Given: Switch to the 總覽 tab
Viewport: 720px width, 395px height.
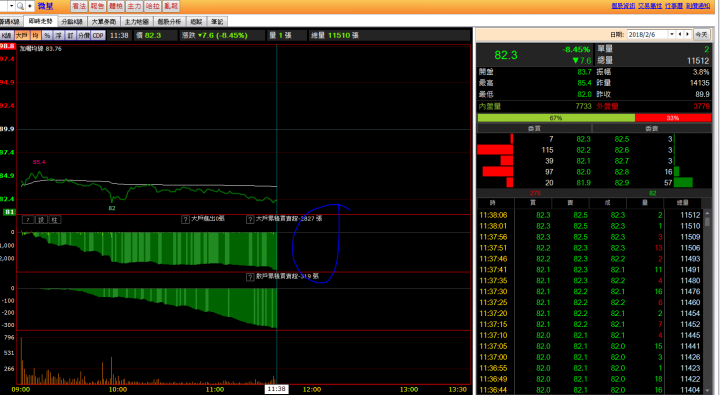Looking at the screenshot, I should [196, 22].
